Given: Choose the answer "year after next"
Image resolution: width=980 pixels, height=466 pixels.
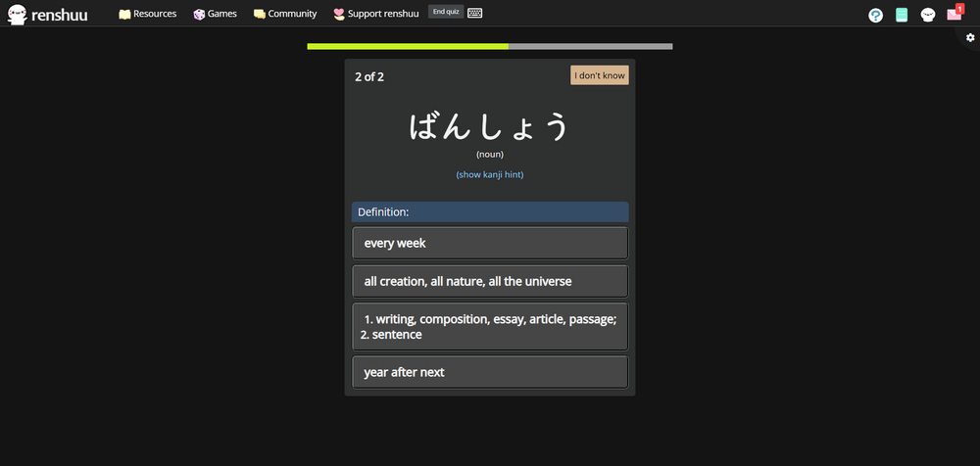Looking at the screenshot, I should pyautogui.click(x=490, y=372).
